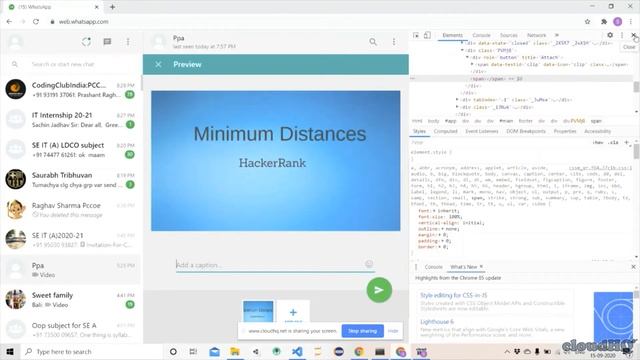Open the emoji picker in caption field
This screenshot has width=640, height=360.
pos(369,264)
